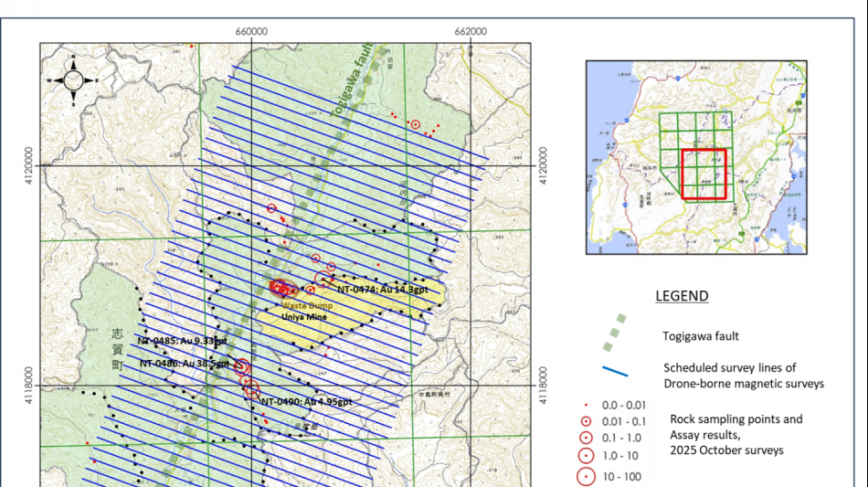Select the NT-0490 Au 4.95gpt sample label
The height and width of the screenshot is (487, 868).
[306, 402]
